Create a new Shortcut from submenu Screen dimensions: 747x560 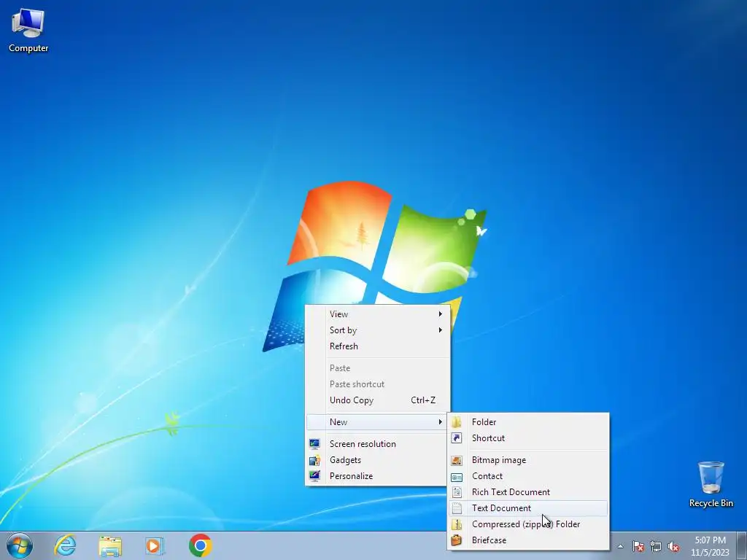pos(528,438)
